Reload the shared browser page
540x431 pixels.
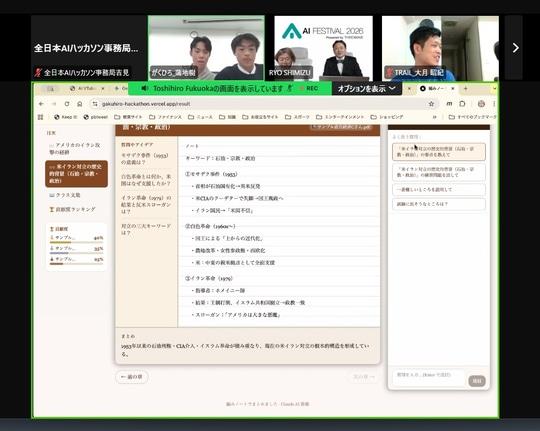(x=67, y=104)
